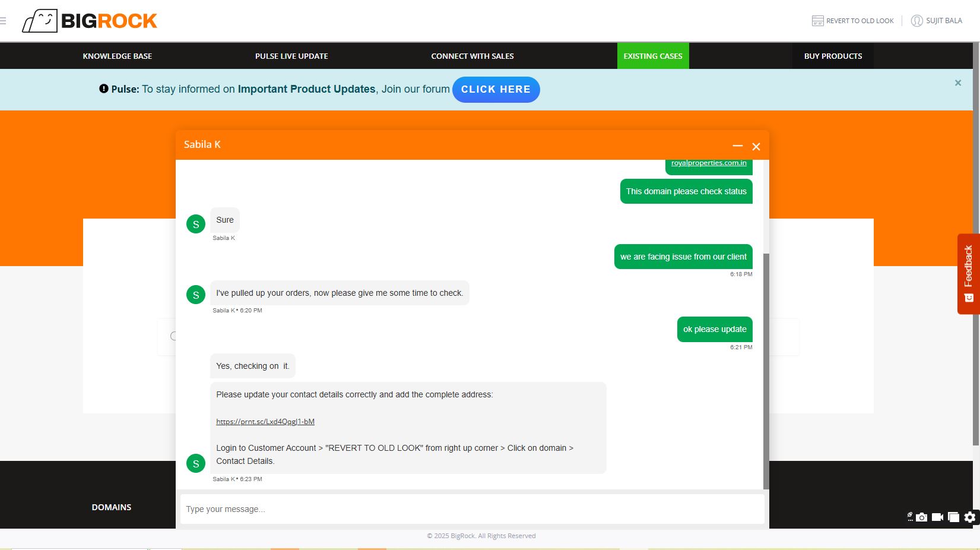The width and height of the screenshot is (980, 550).
Task: Click the 'Sure' reply bubble
Action: [225, 220]
